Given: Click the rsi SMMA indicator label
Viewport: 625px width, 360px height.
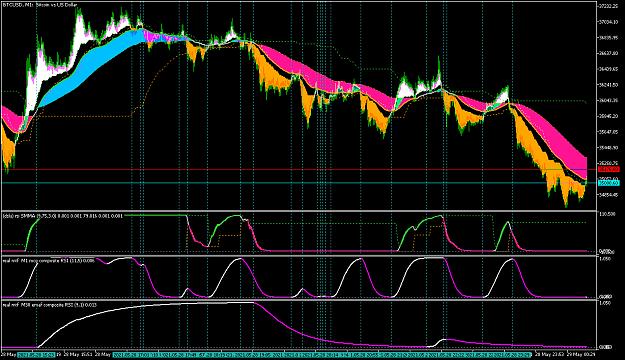Looking at the screenshot, I should point(63,216).
